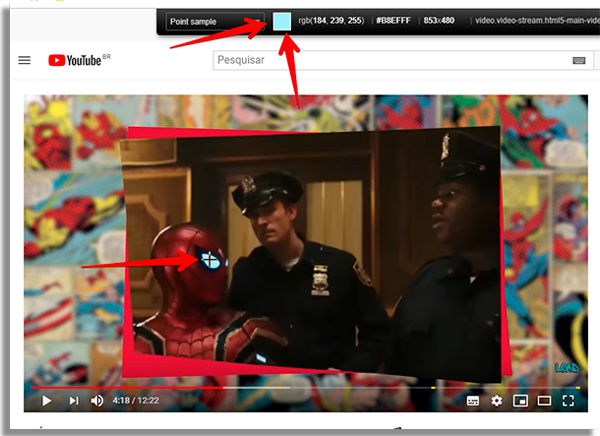Screen dimensions: 600x436
Task: Click the video progress bar
Action: [306, 388]
